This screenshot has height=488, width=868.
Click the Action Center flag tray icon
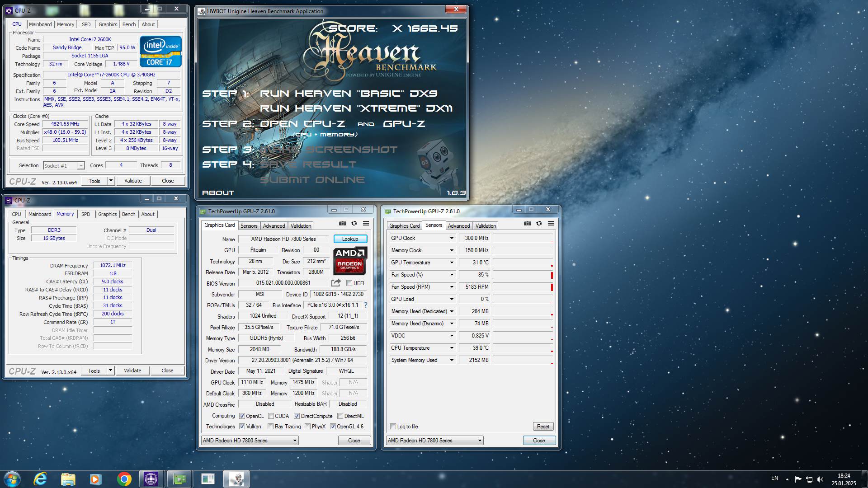click(798, 479)
